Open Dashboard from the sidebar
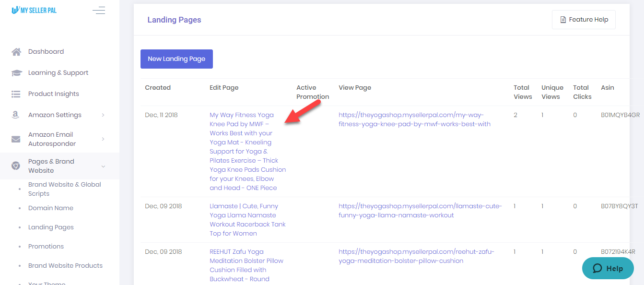Image resolution: width=644 pixels, height=285 pixels. pos(46,52)
